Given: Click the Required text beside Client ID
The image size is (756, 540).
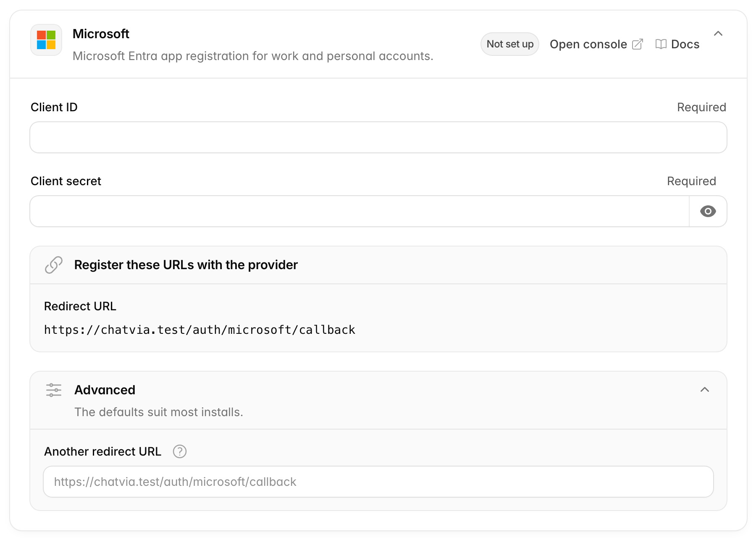Looking at the screenshot, I should [x=701, y=107].
